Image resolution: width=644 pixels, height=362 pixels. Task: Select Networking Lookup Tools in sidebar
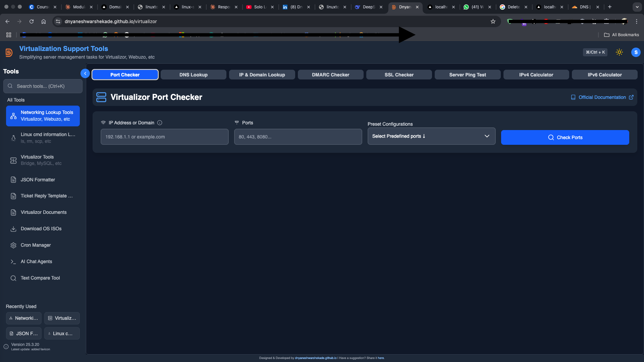click(x=43, y=116)
